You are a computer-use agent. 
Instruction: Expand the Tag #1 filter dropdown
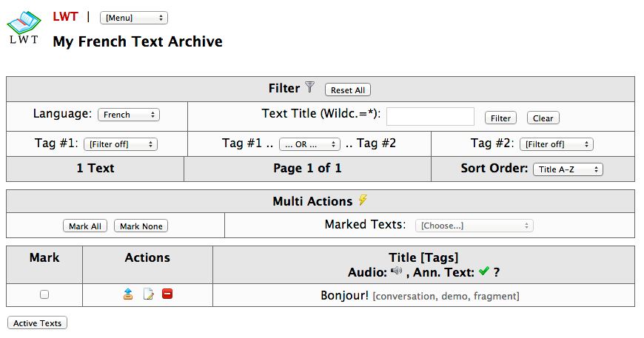[x=120, y=144]
